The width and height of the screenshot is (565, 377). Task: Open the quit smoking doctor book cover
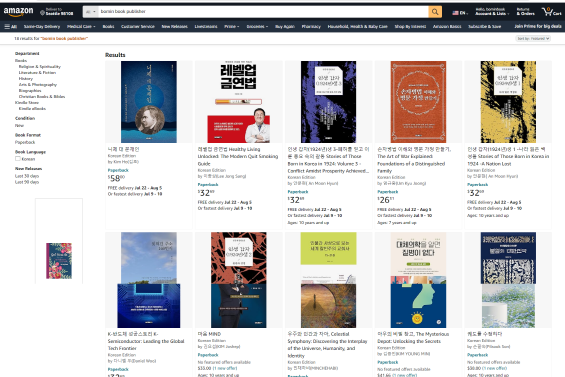pyautogui.click(x=239, y=102)
